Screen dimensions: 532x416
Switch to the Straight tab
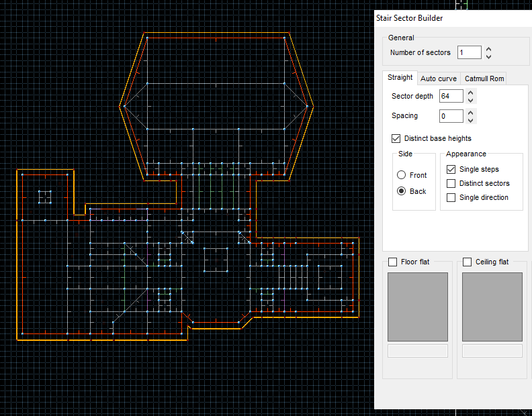[400, 78]
